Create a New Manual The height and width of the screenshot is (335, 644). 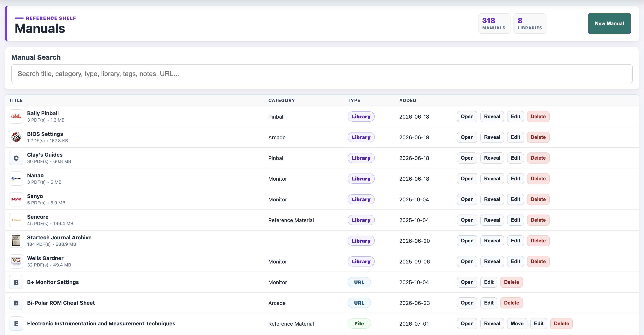pyautogui.click(x=609, y=24)
